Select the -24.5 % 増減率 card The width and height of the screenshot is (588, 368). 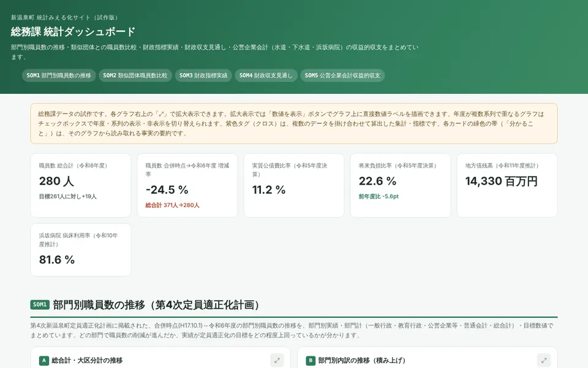click(x=187, y=185)
